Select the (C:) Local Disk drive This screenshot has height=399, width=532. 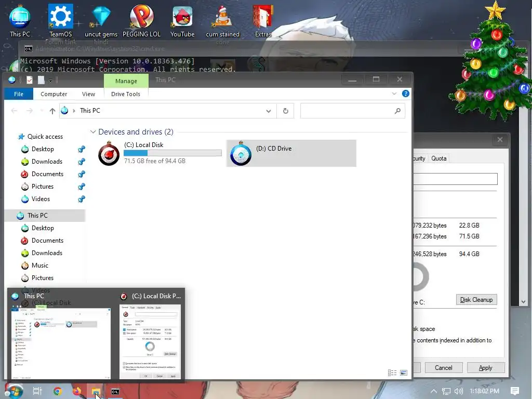click(159, 153)
